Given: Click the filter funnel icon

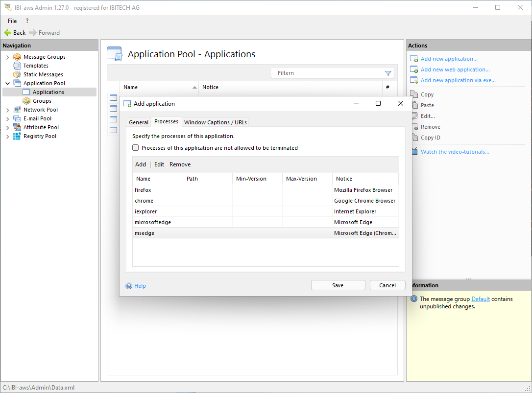Looking at the screenshot, I should pos(388,73).
